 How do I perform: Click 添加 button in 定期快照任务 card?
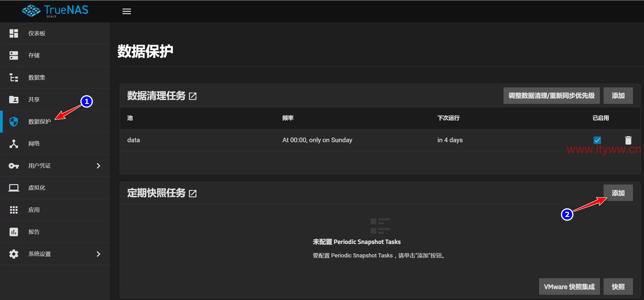click(618, 193)
